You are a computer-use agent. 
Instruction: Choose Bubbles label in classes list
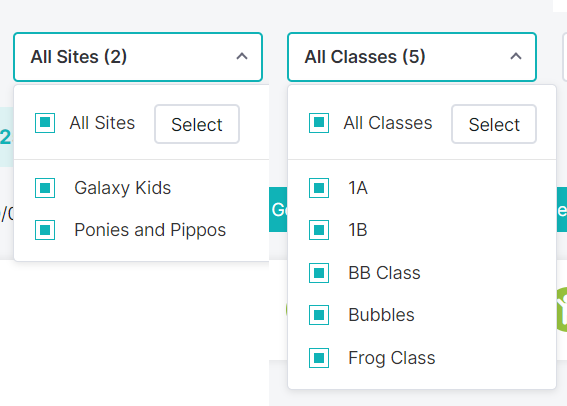381,315
